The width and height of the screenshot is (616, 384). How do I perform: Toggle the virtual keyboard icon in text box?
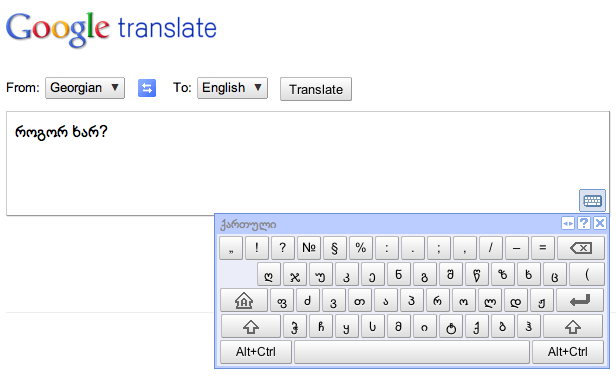pyautogui.click(x=592, y=201)
